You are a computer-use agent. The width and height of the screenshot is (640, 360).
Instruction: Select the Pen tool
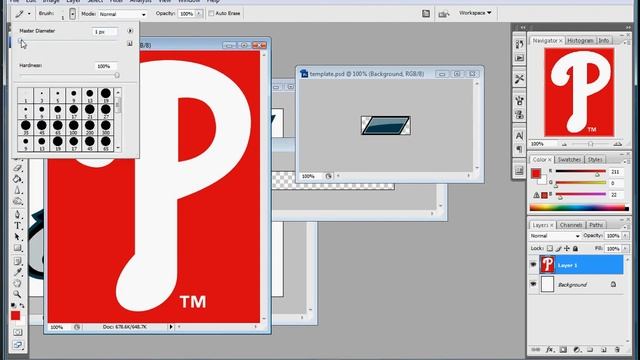click(17, 214)
